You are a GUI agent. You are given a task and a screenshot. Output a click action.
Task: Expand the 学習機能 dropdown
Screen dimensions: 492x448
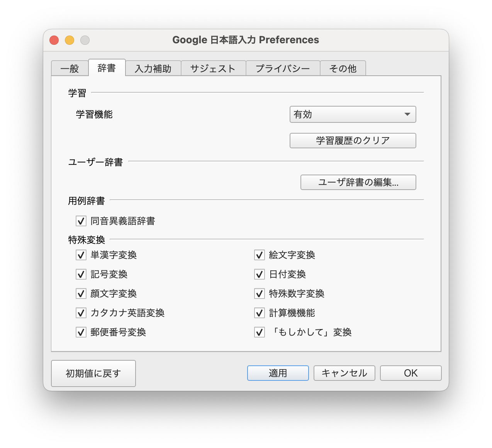(x=353, y=114)
